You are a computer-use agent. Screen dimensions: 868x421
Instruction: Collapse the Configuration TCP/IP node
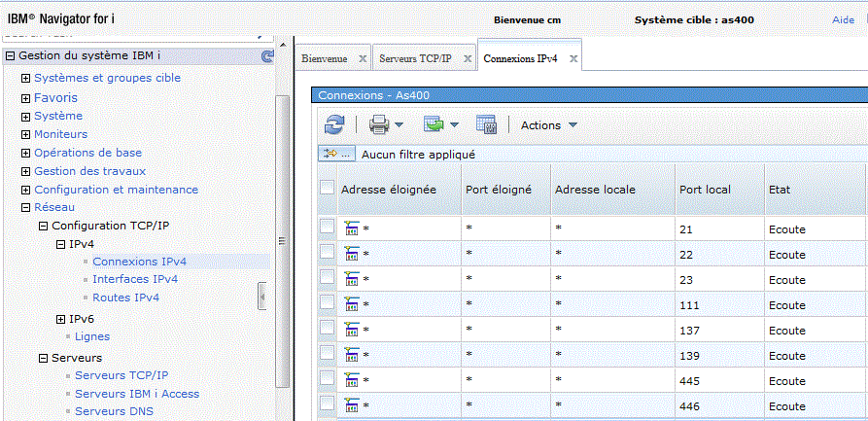click(43, 226)
